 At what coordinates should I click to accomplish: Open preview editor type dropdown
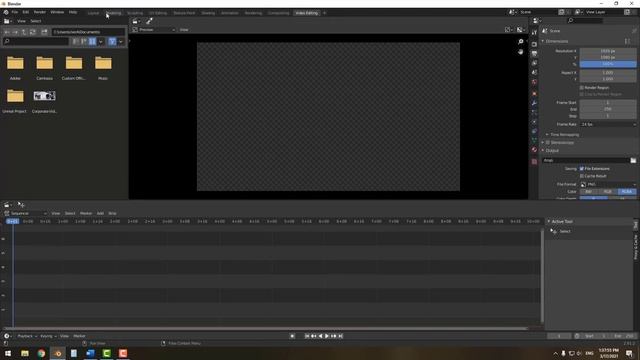136,21
